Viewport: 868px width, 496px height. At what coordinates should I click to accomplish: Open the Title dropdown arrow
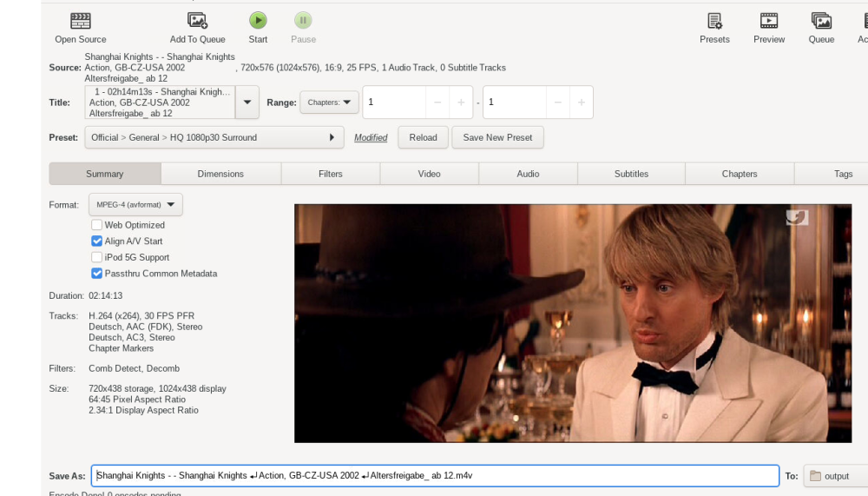click(x=247, y=102)
